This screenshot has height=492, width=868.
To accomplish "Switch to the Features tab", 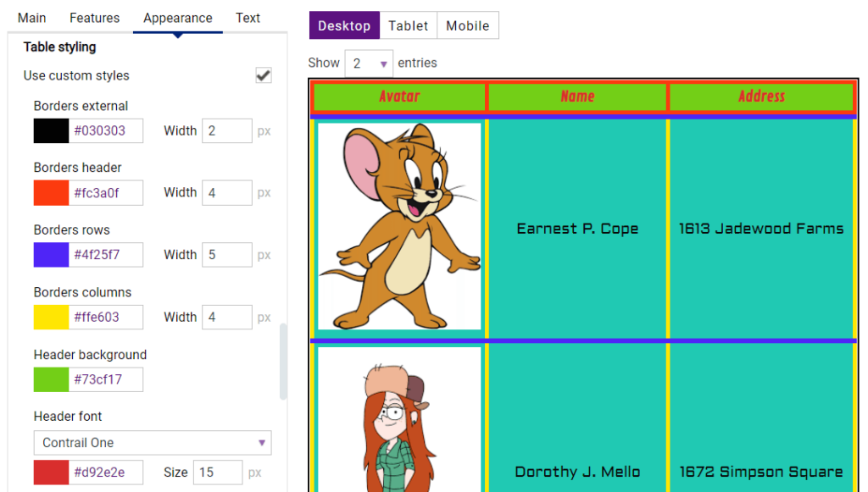I will pos(95,18).
